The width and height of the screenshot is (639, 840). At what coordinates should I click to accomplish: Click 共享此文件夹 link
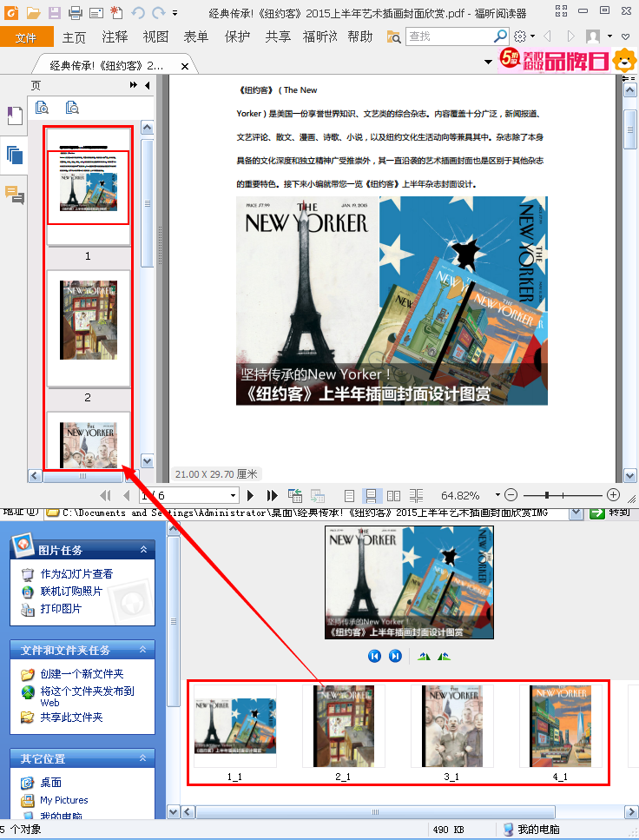tap(71, 717)
